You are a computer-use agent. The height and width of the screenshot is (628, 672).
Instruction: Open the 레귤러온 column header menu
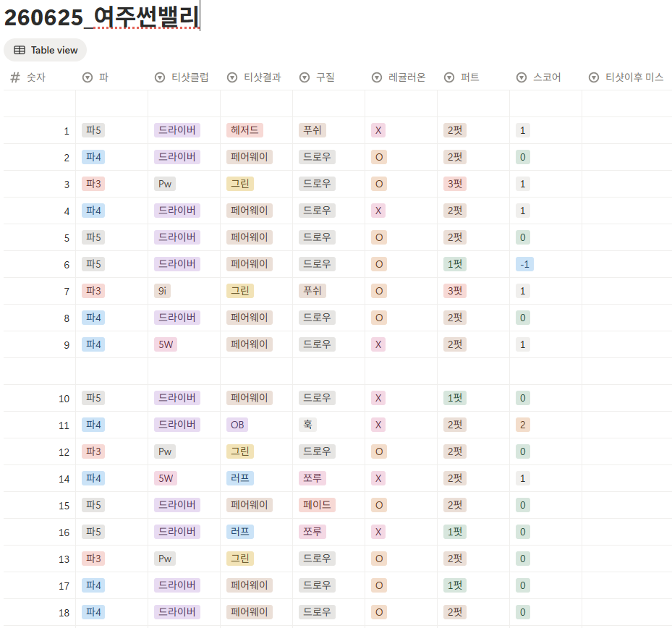pos(401,77)
